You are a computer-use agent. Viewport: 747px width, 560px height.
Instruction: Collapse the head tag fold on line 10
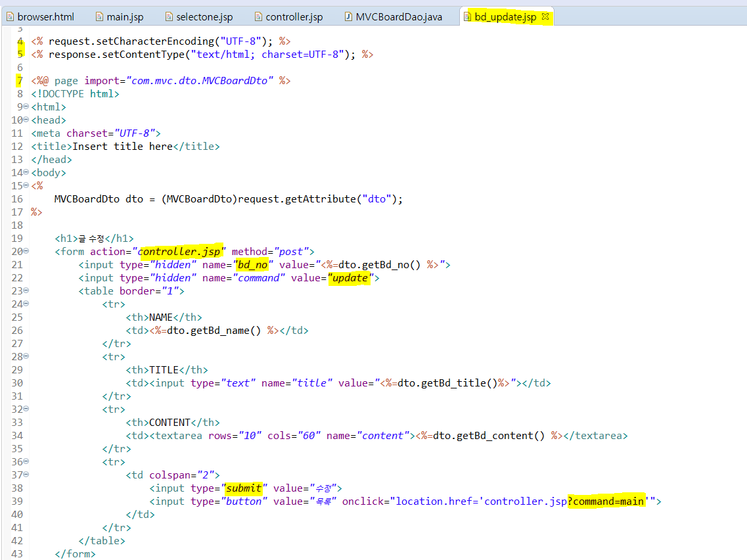26,120
